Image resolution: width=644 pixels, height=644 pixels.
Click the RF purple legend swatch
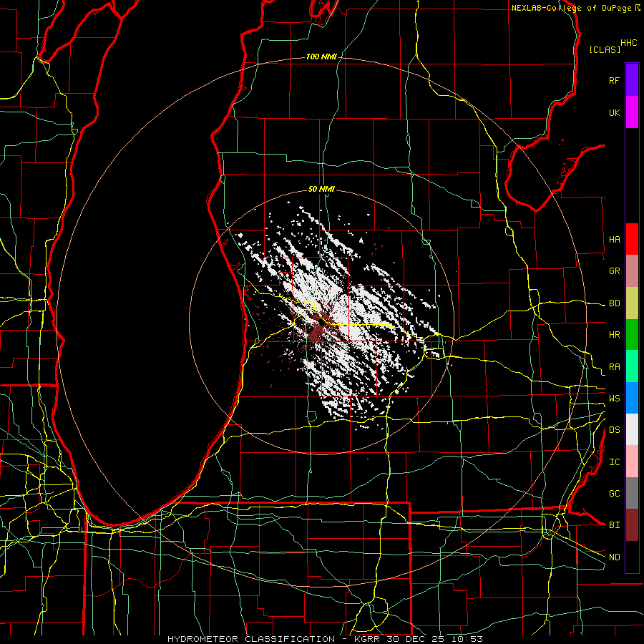[632, 80]
